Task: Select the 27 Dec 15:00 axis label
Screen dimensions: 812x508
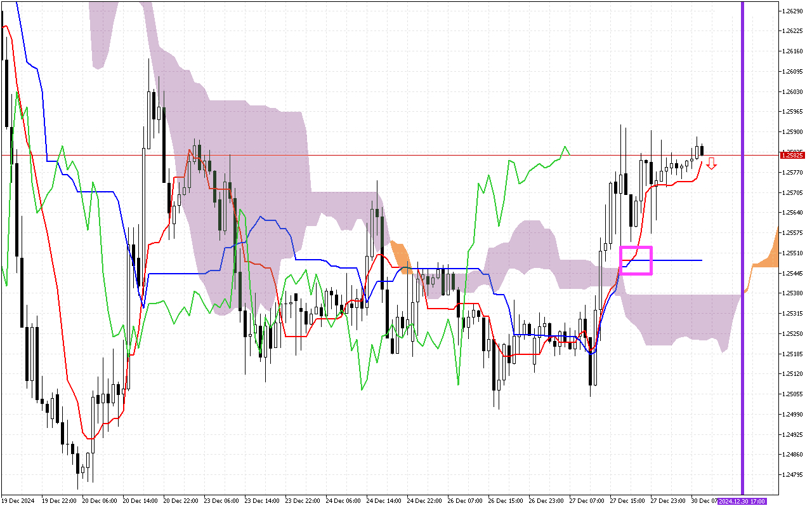Action: pos(627,501)
